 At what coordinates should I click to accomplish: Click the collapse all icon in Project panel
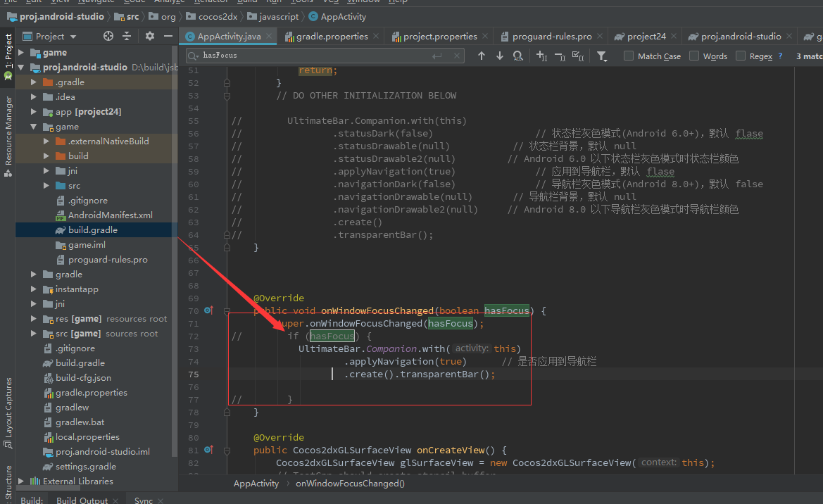click(127, 36)
